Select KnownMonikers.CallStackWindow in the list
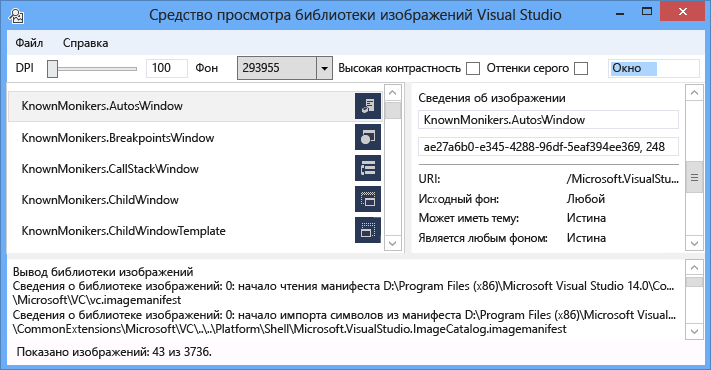The width and height of the screenshot is (711, 370). pos(195,169)
